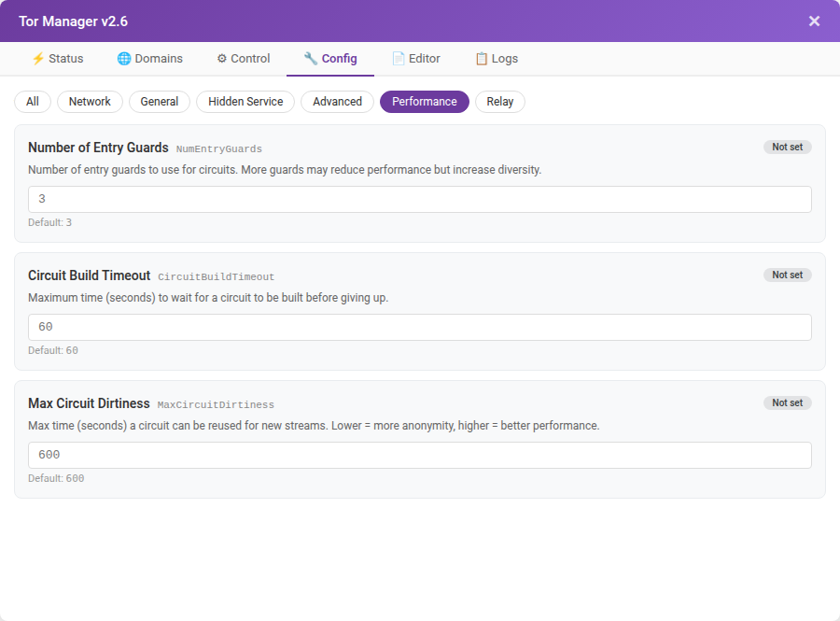Click Not set badge for Circuit Build Timeout
The width and height of the screenshot is (840, 621).
787,275
